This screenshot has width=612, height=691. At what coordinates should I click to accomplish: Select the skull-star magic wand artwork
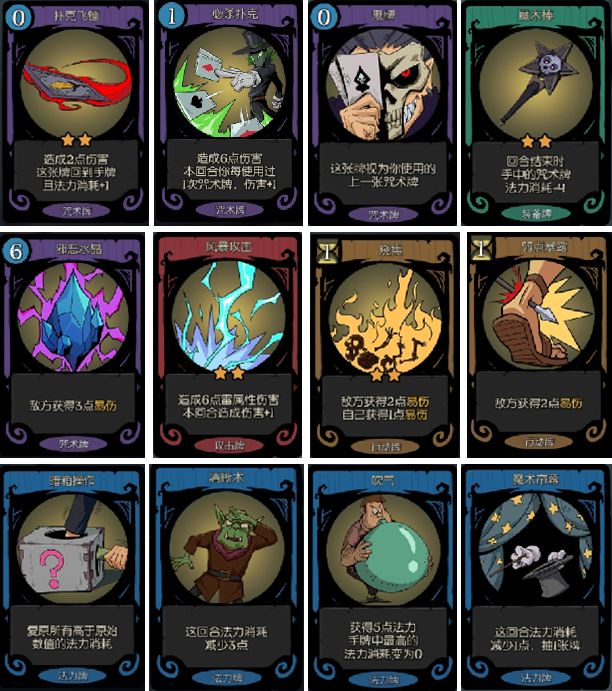pyautogui.click(x=536, y=85)
